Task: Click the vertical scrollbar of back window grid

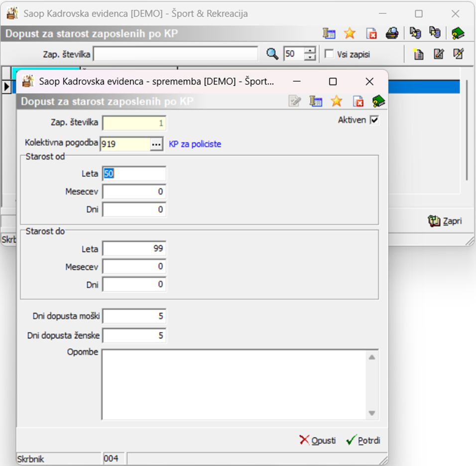Action: [467, 130]
